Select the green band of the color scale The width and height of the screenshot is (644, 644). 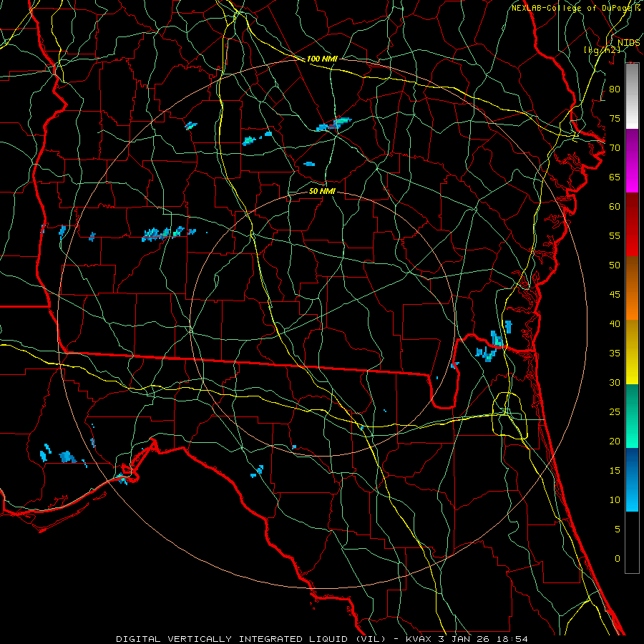point(632,416)
